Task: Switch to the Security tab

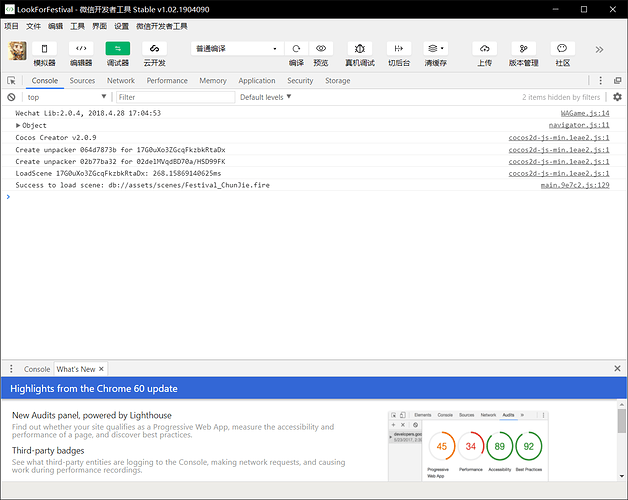Action: click(x=300, y=81)
